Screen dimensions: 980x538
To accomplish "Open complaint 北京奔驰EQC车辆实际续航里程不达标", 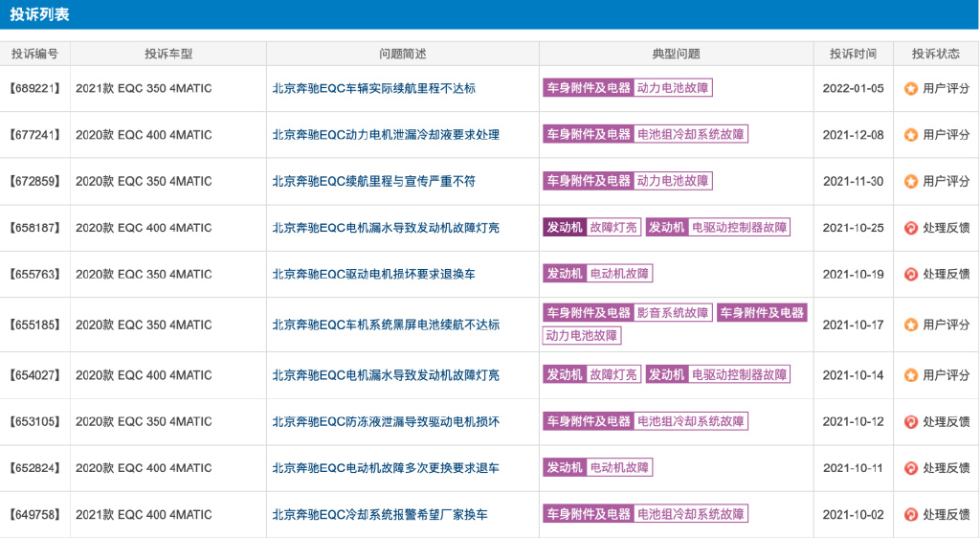I will 374,89.
